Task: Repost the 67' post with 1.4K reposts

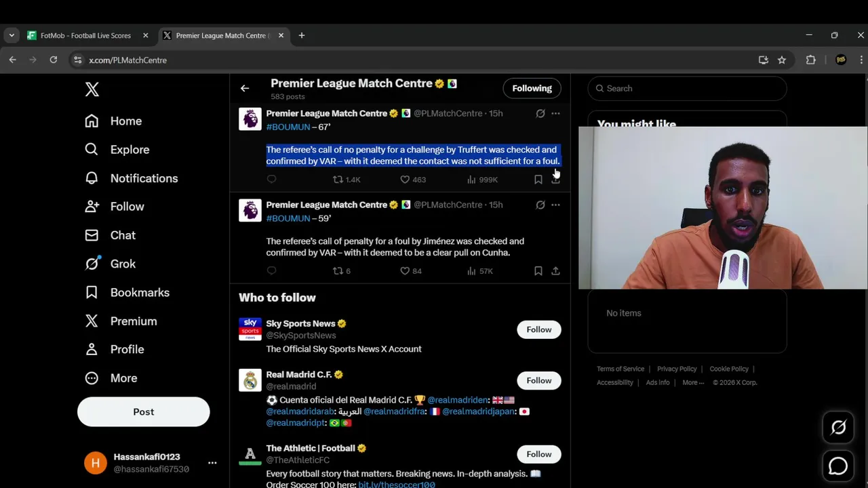Action: pos(346,180)
